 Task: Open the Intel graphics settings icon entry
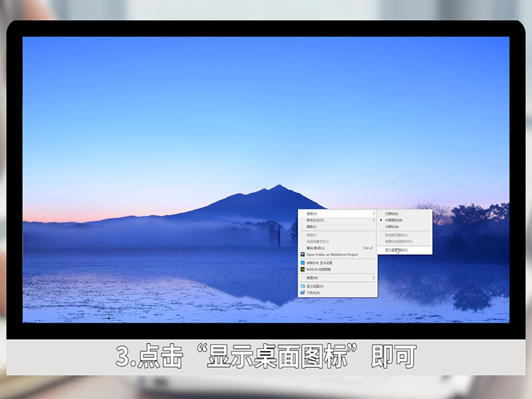pos(303,263)
